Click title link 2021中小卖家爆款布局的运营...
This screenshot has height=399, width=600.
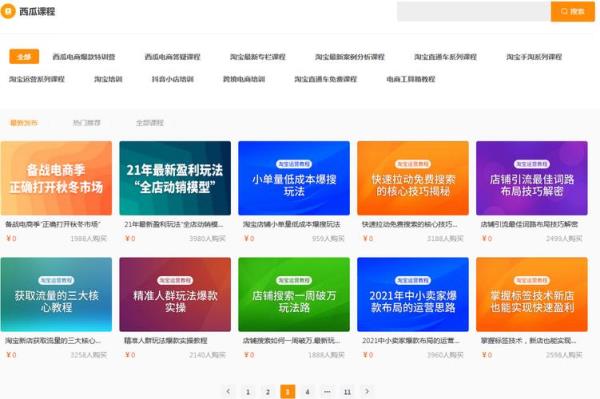coord(411,340)
